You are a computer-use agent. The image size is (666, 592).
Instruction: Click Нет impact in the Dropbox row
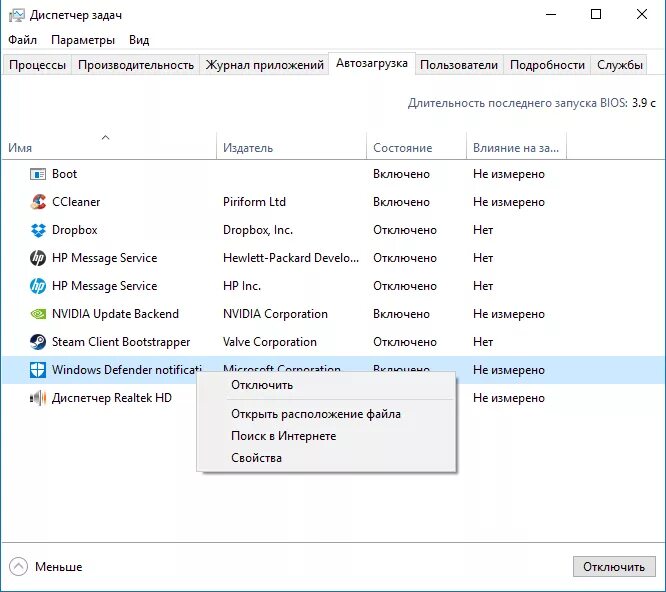(x=483, y=230)
